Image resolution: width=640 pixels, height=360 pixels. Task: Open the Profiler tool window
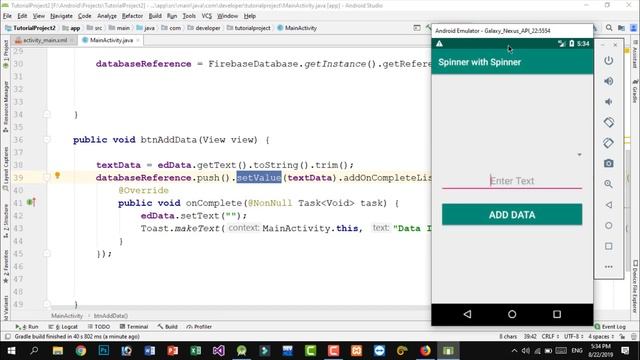pyautogui.click(x=199, y=327)
